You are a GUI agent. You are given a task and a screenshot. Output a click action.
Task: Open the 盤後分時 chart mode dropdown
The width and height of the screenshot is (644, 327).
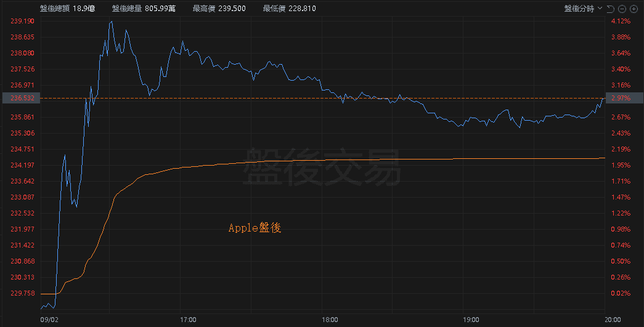tap(582, 9)
